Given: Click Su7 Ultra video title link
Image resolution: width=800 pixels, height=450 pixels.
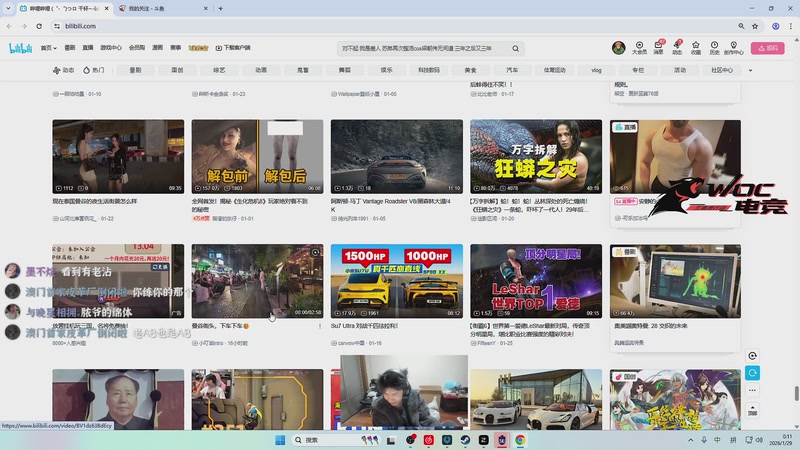Looking at the screenshot, I should [x=364, y=326].
